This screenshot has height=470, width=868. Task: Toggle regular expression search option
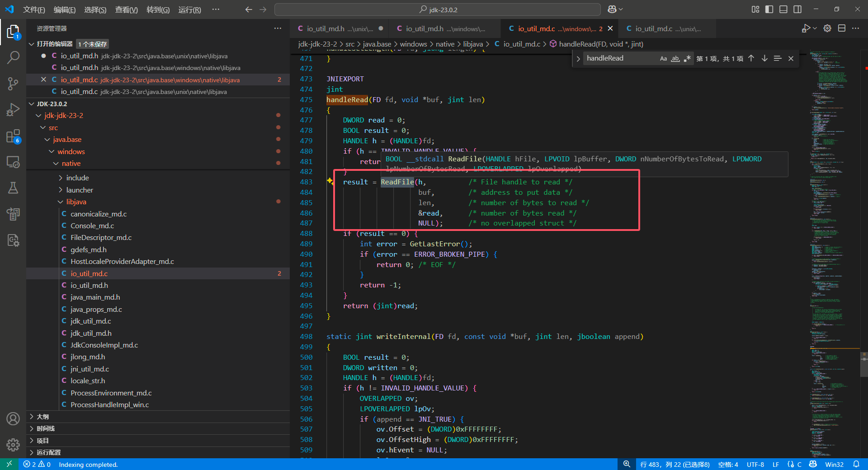(x=687, y=58)
